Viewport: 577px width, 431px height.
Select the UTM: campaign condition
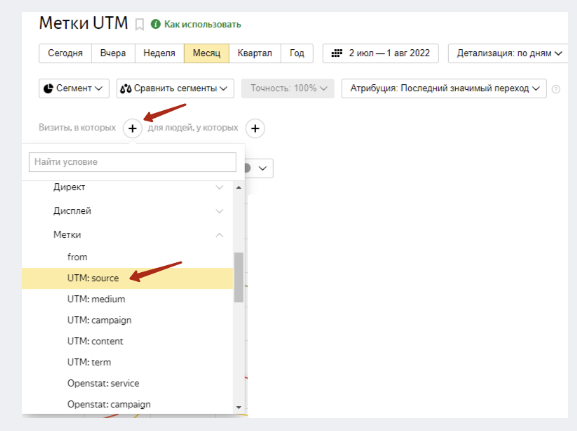(x=128, y=320)
